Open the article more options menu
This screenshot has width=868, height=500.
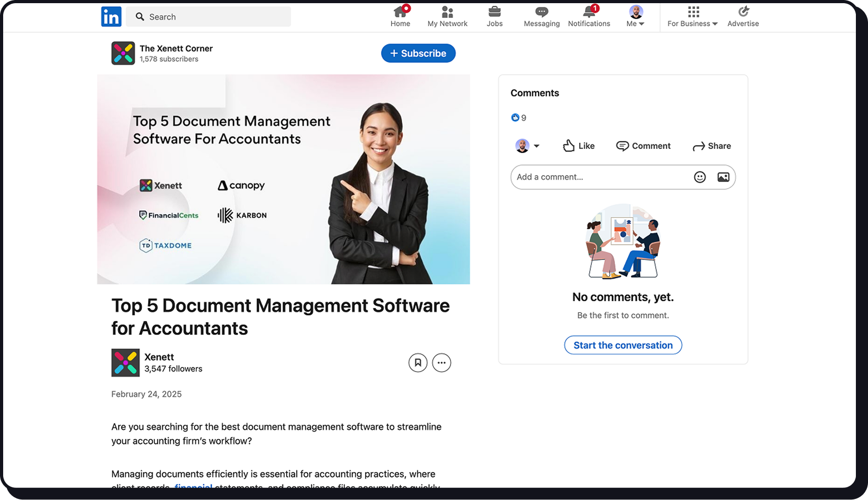coord(442,363)
